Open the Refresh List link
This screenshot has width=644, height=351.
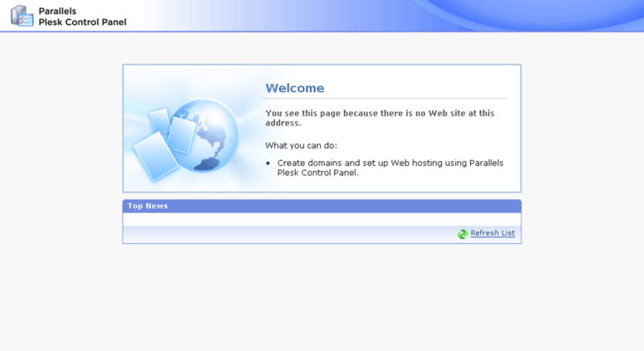tap(492, 233)
